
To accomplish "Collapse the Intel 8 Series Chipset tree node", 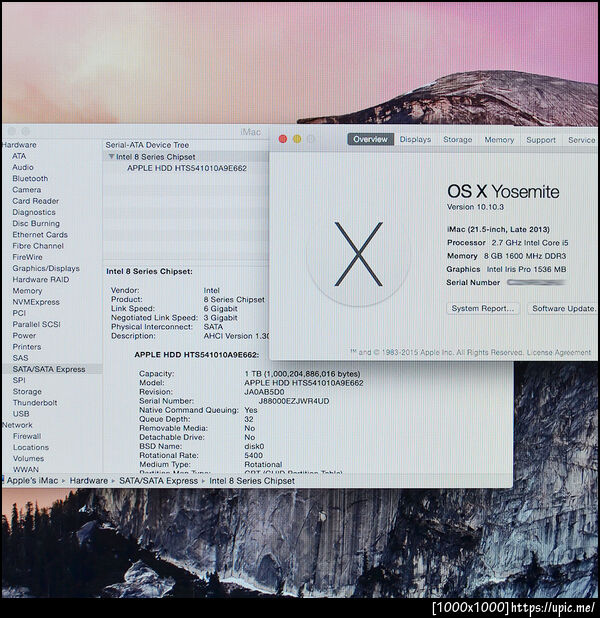I will click(112, 157).
